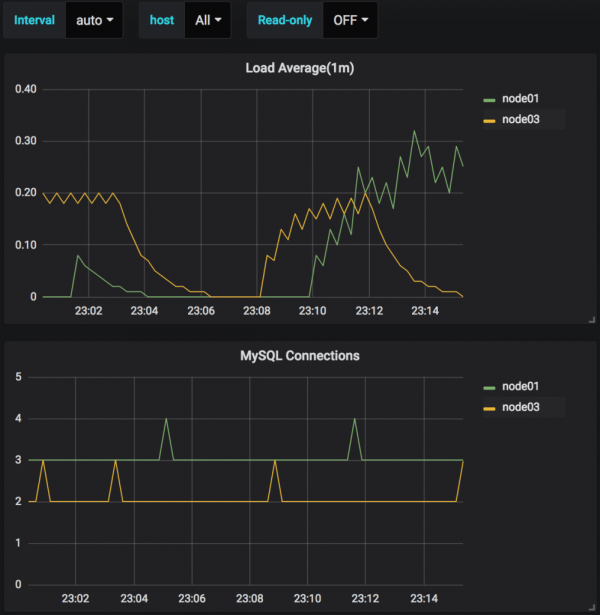The height and width of the screenshot is (615, 600).
Task: Click node01 load peak above 0.30 near 23:14
Action: pos(414,131)
